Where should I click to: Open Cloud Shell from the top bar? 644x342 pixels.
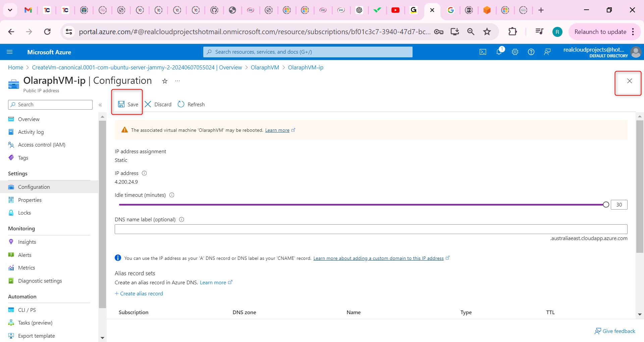tap(483, 52)
